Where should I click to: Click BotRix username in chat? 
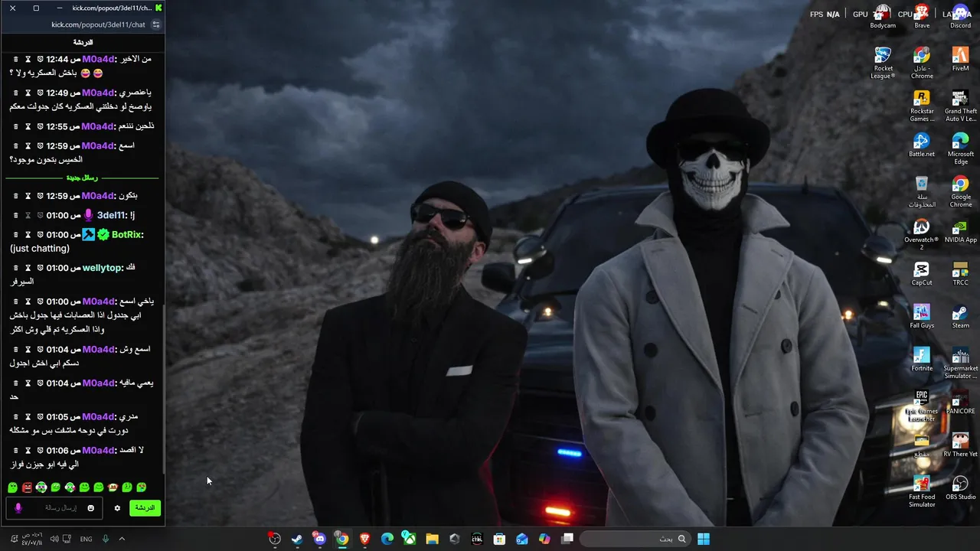tap(126, 235)
